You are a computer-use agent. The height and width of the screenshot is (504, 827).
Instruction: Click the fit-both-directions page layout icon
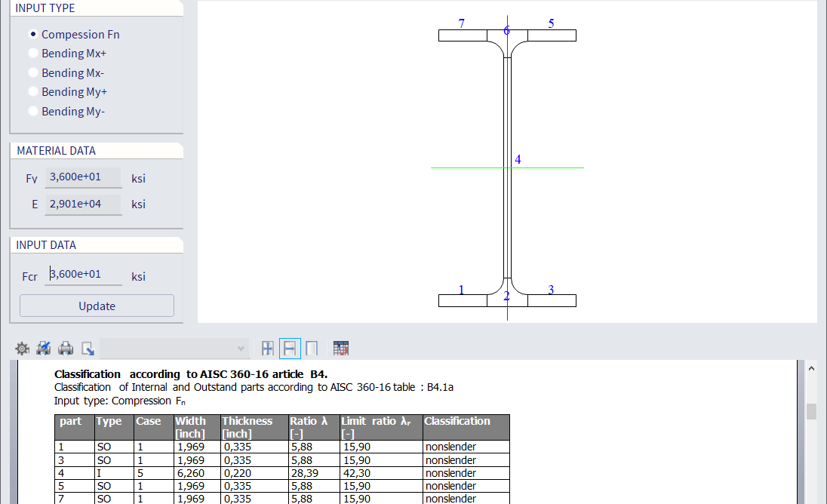(267, 349)
